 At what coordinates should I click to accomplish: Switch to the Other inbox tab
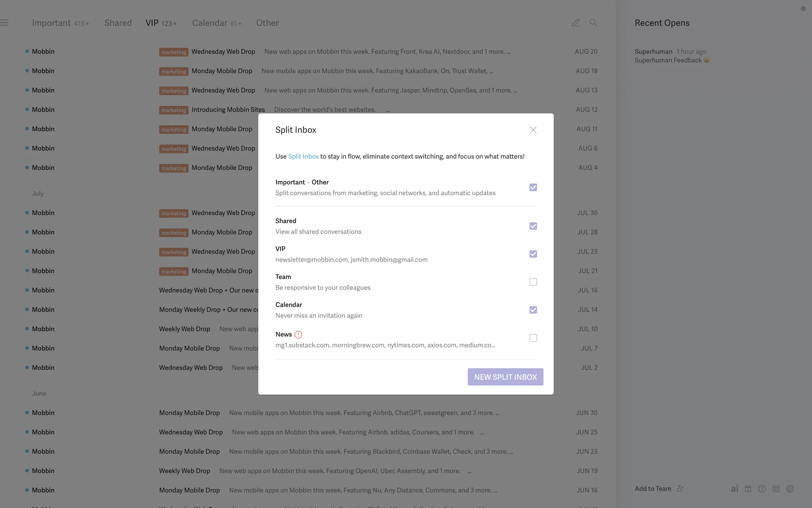coord(267,23)
